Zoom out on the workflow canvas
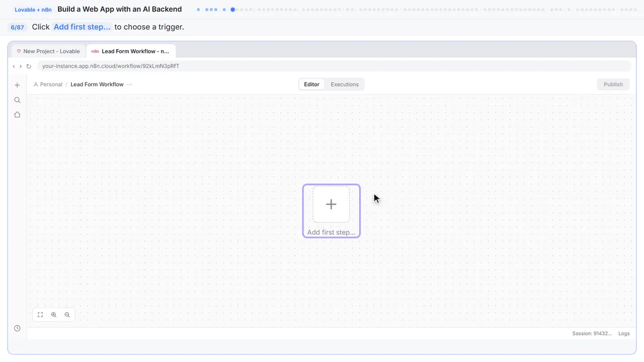The width and height of the screenshot is (644, 362). click(67, 315)
